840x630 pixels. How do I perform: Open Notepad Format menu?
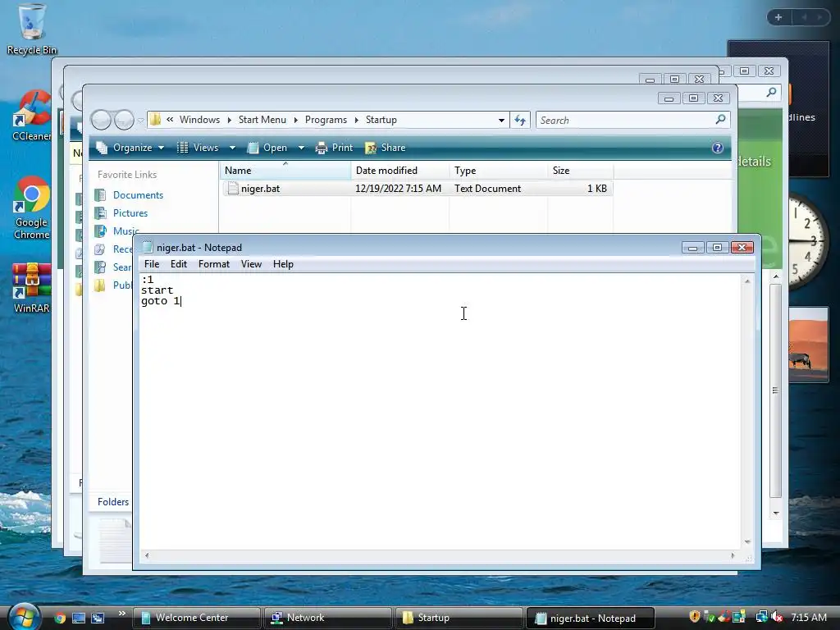(214, 264)
